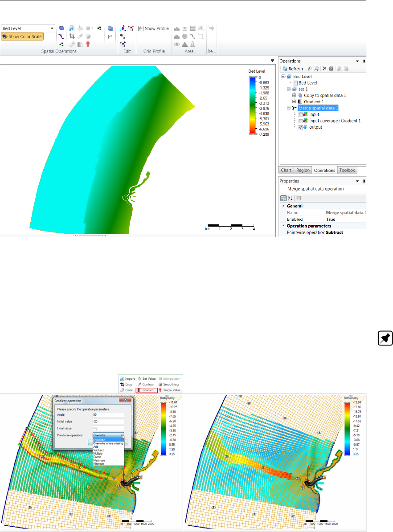Click the Refresh button in Operations panel

(x=293, y=69)
